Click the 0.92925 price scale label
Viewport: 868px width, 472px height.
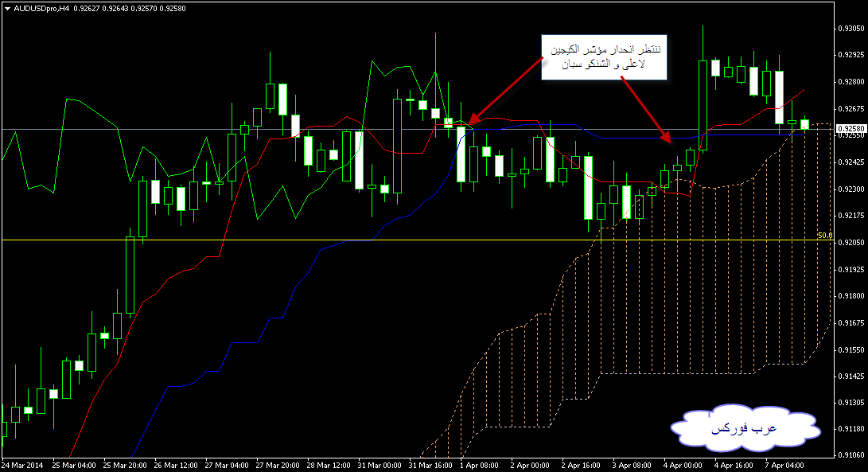(851, 55)
